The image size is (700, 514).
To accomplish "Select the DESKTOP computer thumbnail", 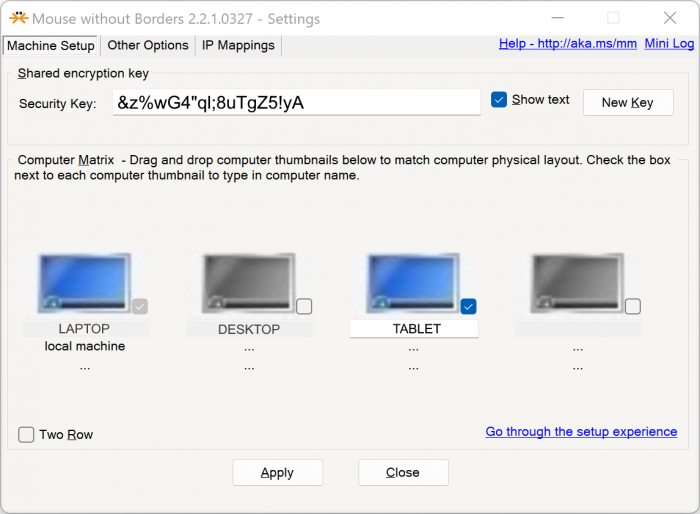I will 249,283.
